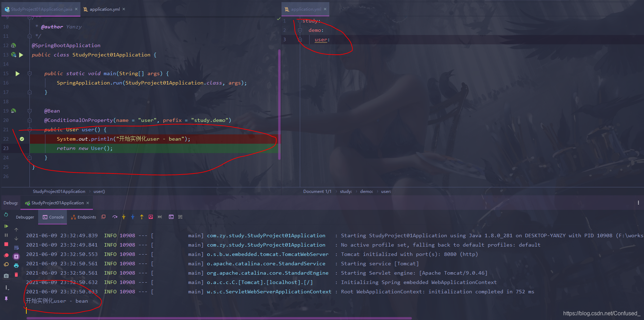Toggle the breakpoint on line 22
644x320 pixels.
coord(22,139)
